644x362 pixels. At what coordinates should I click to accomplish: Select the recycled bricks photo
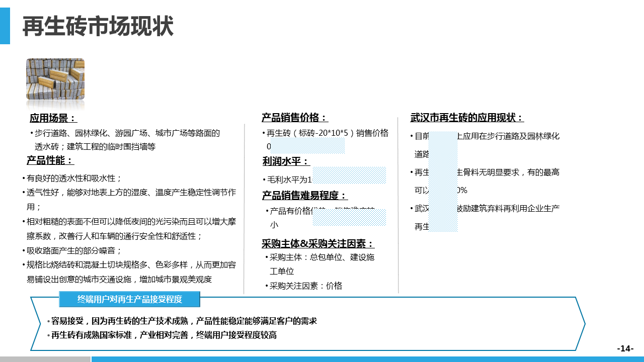click(55, 79)
